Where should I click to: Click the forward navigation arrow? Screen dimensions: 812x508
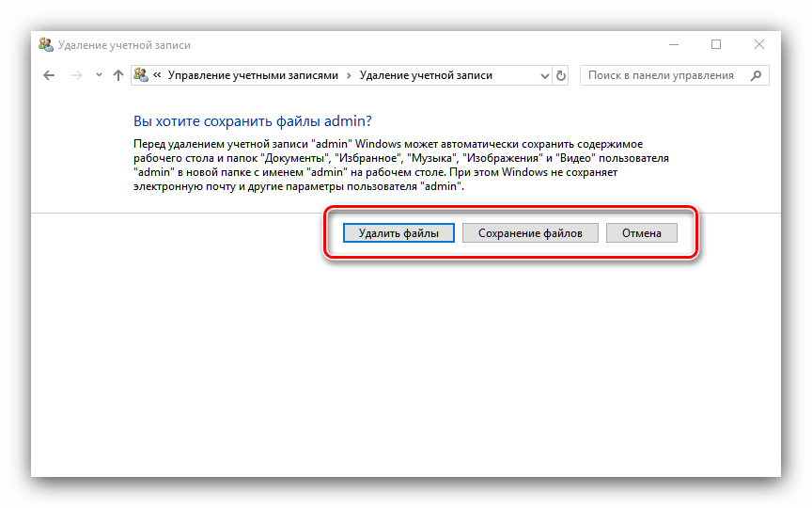[77, 75]
